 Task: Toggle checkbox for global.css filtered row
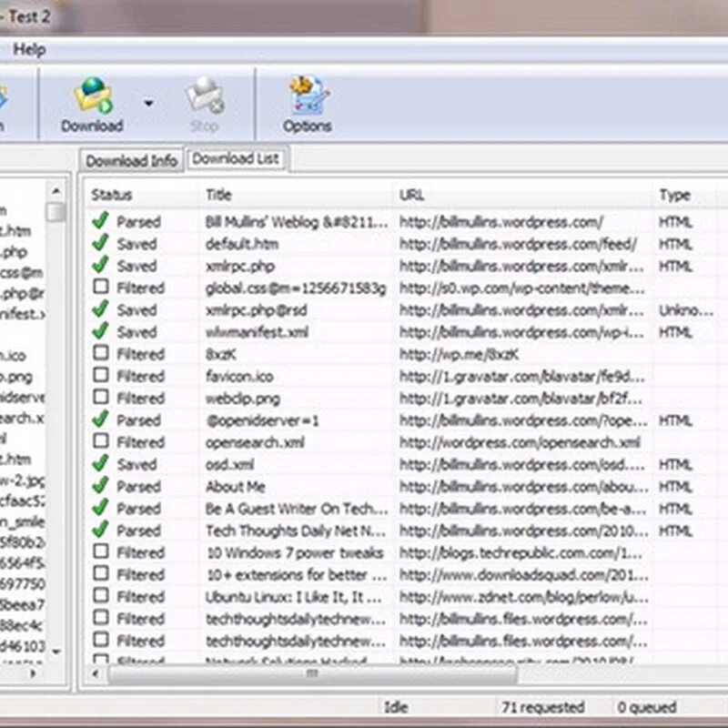[x=101, y=287]
